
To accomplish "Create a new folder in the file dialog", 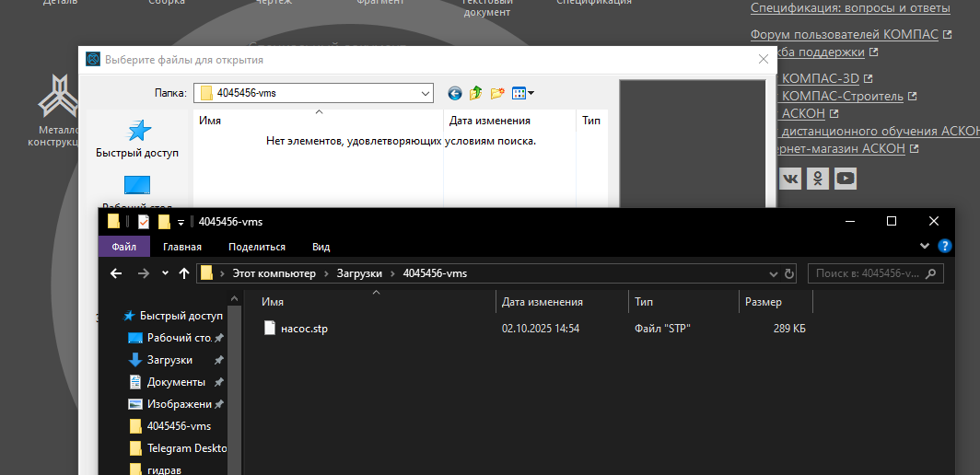I will (497, 93).
